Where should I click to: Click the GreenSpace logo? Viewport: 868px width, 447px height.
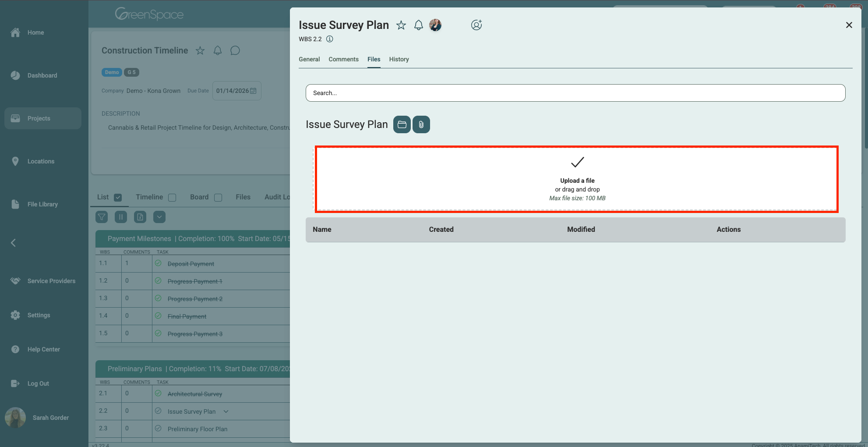pos(149,14)
